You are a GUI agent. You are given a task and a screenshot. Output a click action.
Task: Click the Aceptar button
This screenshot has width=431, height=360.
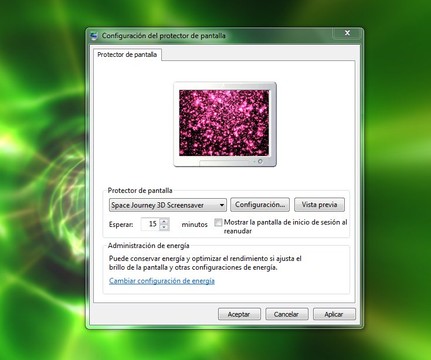click(239, 314)
